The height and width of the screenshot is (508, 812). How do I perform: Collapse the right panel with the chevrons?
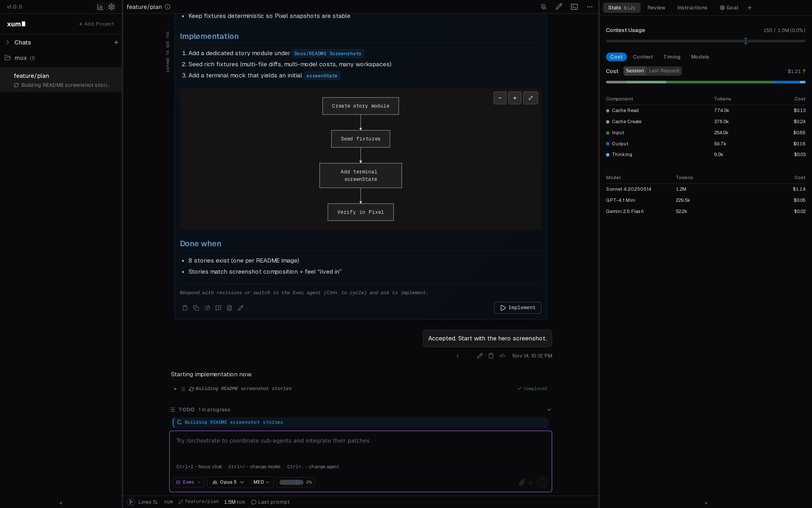(x=706, y=503)
